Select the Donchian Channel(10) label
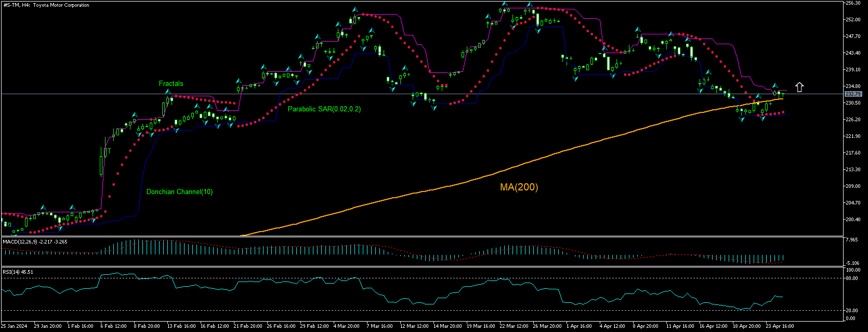Image resolution: width=868 pixels, height=332 pixels. click(179, 192)
